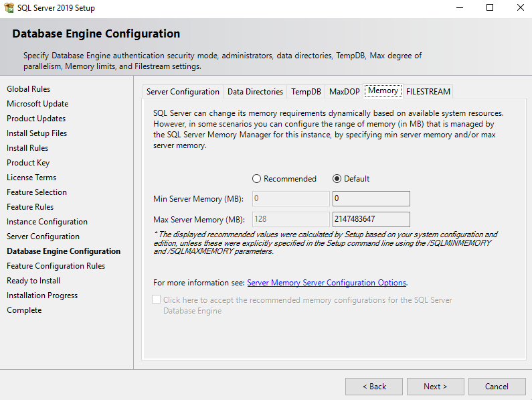Close the SQL Server 2019 Setup window
This screenshot has height=400, width=532.
click(520, 8)
